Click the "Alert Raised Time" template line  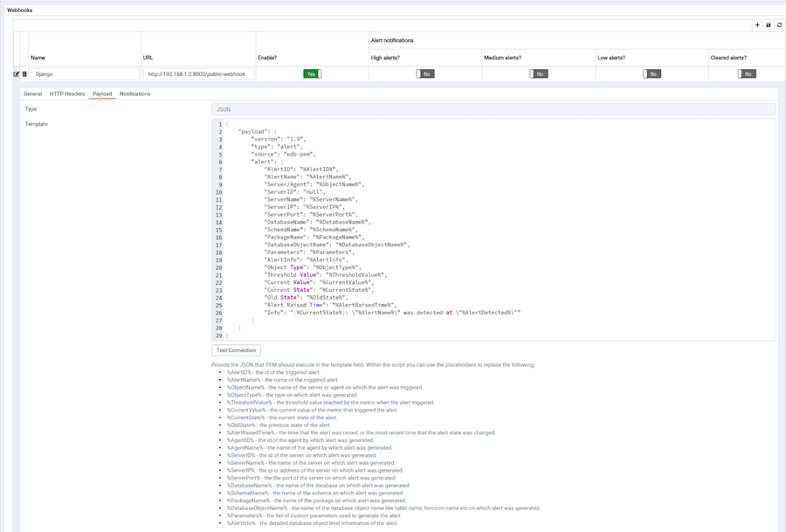tap(330, 305)
